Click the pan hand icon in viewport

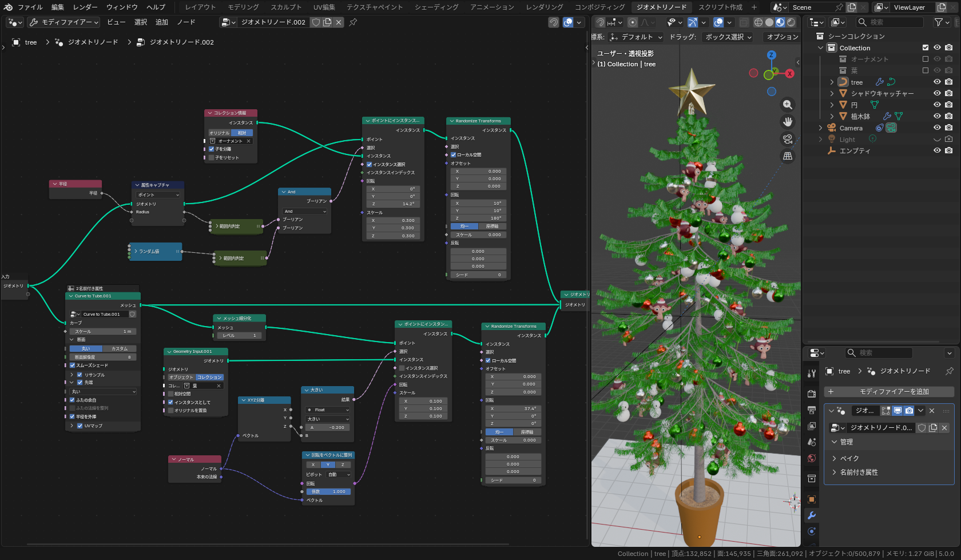[788, 122]
